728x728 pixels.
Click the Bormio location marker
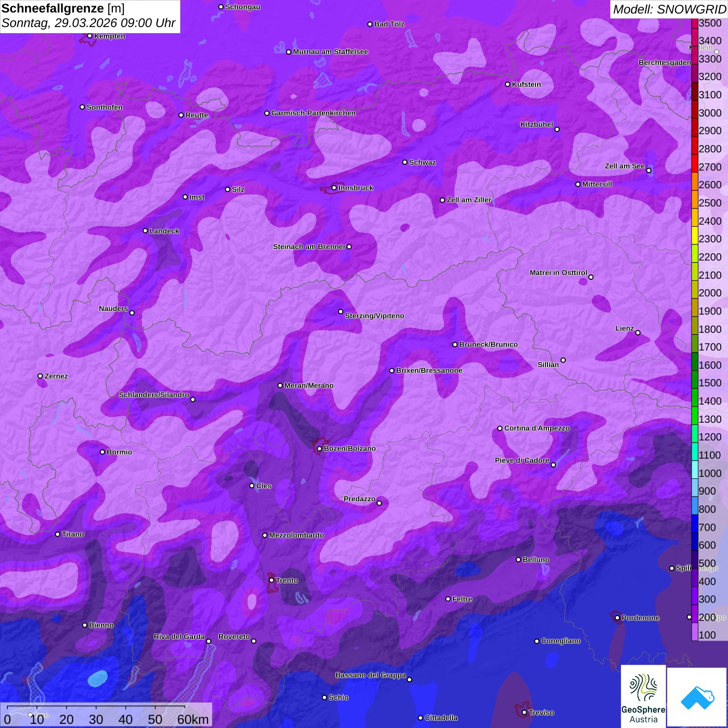(102, 452)
